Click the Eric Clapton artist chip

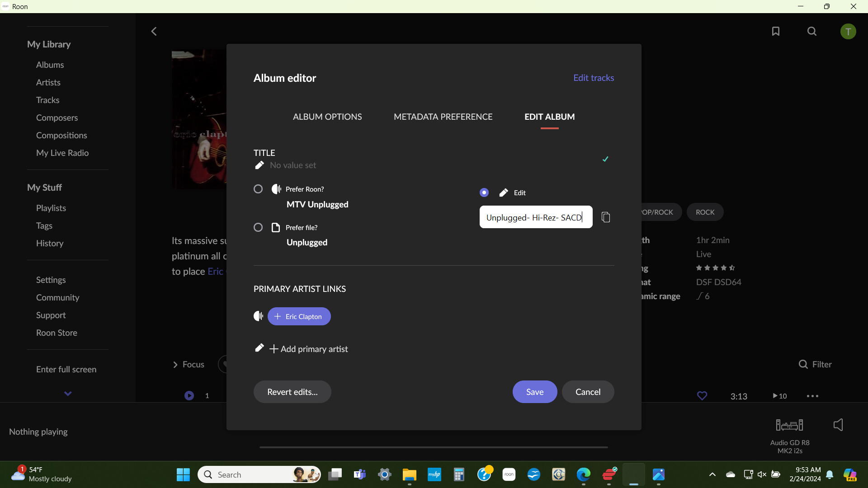(299, 316)
